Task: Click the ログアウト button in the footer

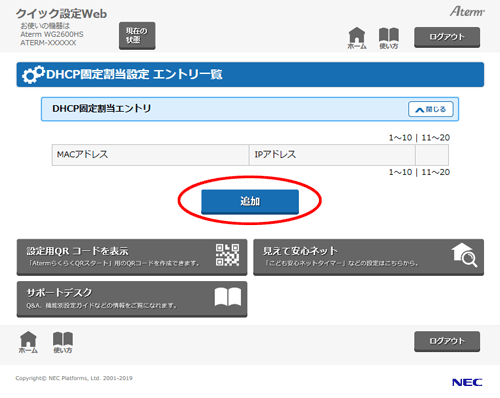Action: tap(447, 341)
